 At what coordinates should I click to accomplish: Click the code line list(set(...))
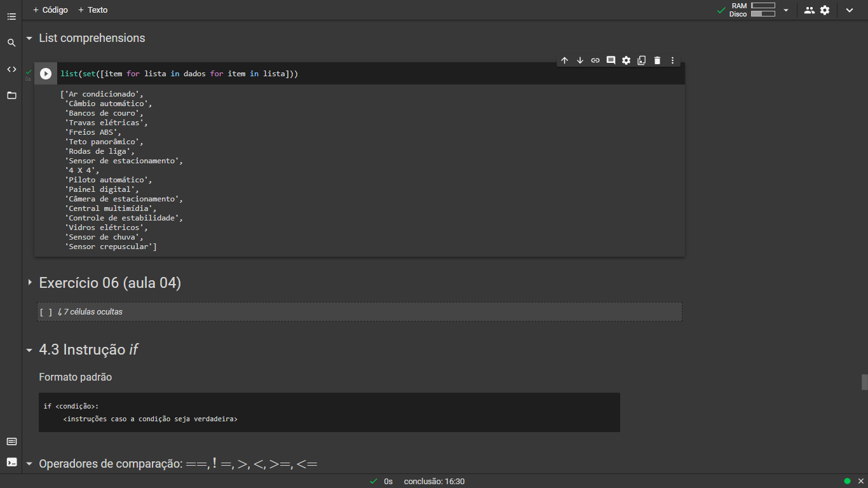coord(179,74)
